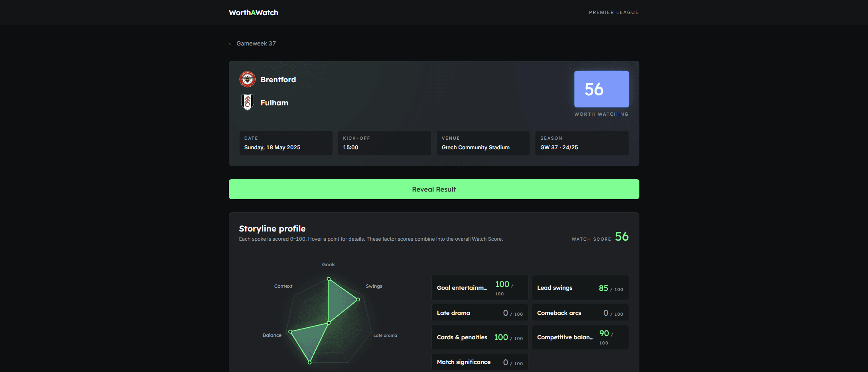The width and height of the screenshot is (868, 372).
Task: Click the Brentford club crest
Action: pyautogui.click(x=247, y=79)
